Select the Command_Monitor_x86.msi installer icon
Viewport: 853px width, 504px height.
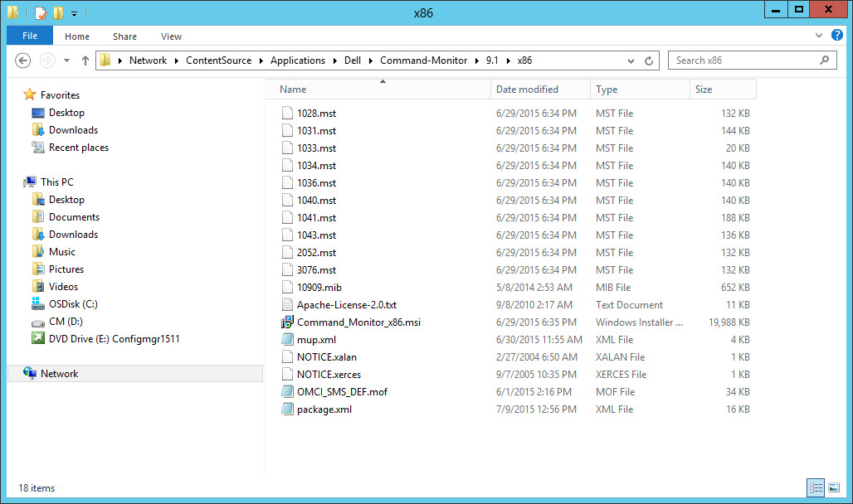click(287, 322)
